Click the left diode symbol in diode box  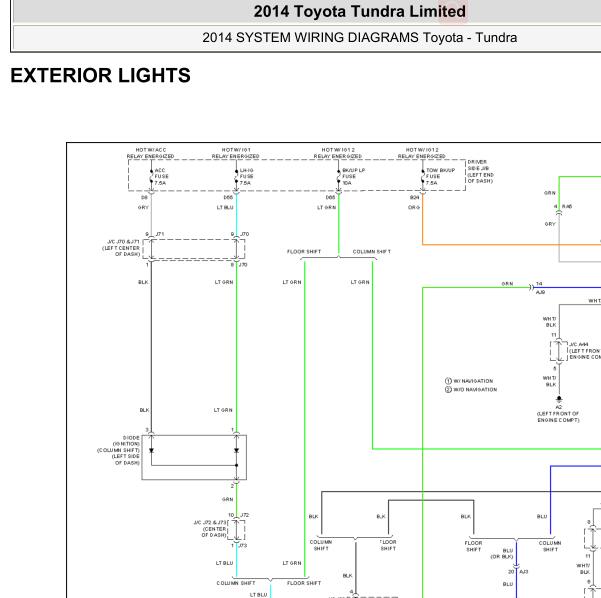(x=151, y=450)
